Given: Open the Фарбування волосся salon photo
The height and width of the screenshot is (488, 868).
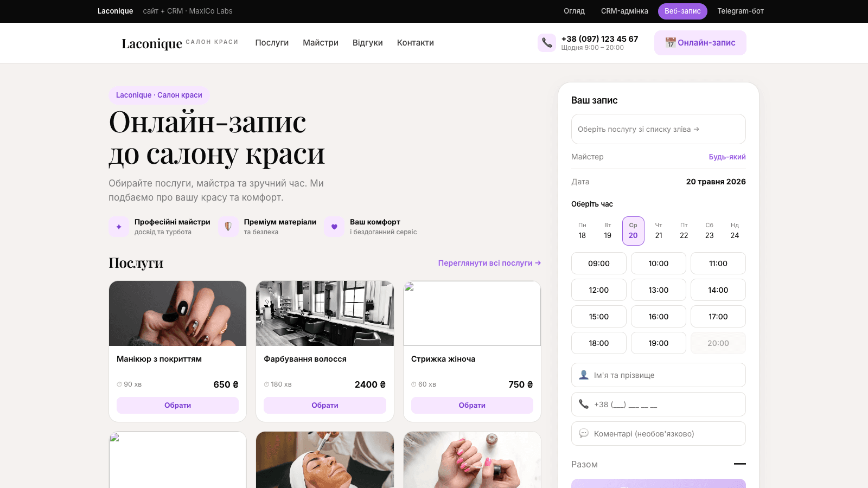Looking at the screenshot, I should pyautogui.click(x=325, y=313).
